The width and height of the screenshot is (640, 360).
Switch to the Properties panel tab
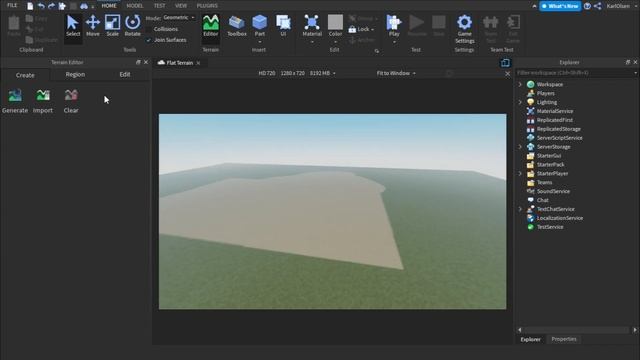[x=564, y=339]
